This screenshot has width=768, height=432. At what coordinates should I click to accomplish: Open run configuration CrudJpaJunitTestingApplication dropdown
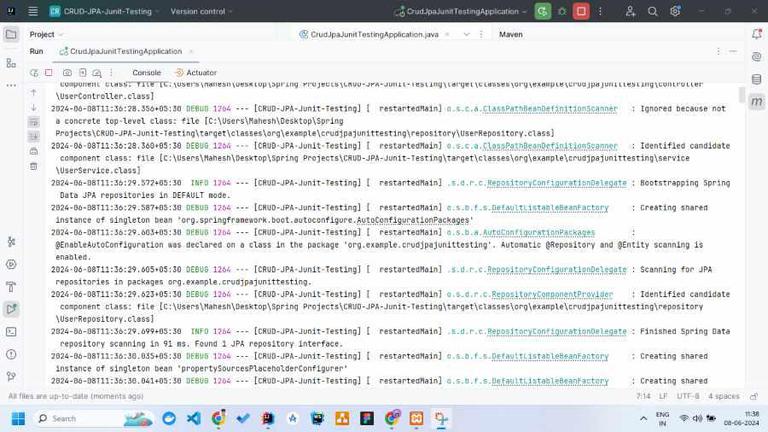[x=461, y=11]
